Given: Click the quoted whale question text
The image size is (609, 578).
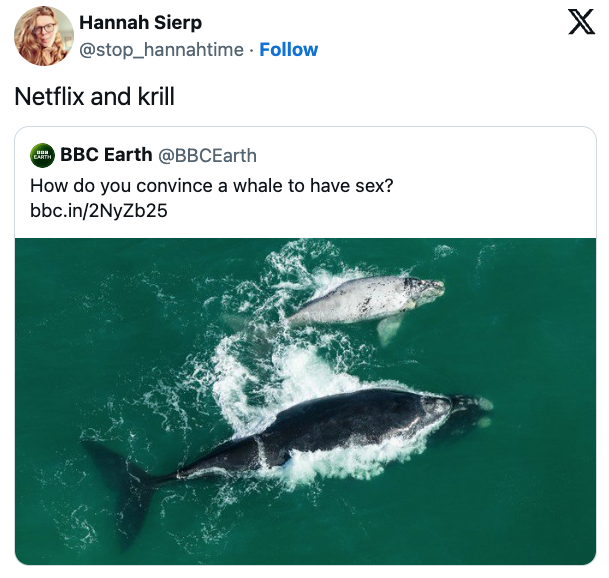Looking at the screenshot, I should [x=211, y=186].
